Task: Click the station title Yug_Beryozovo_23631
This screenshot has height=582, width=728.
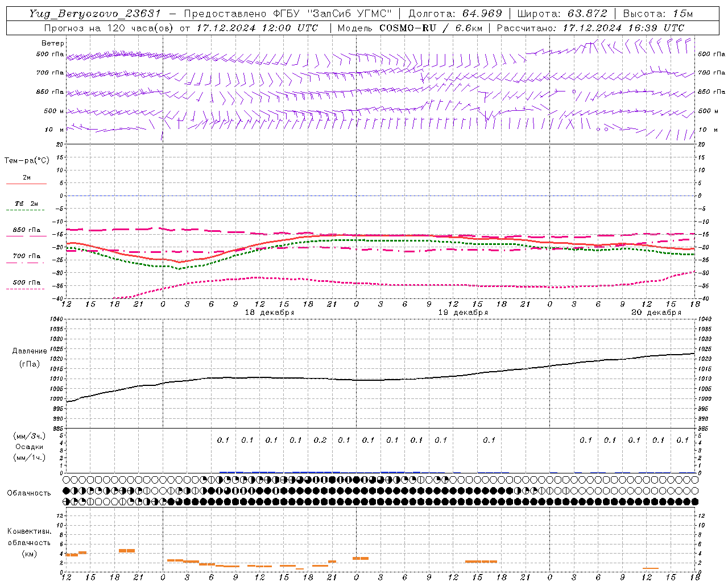Action: coord(97,14)
